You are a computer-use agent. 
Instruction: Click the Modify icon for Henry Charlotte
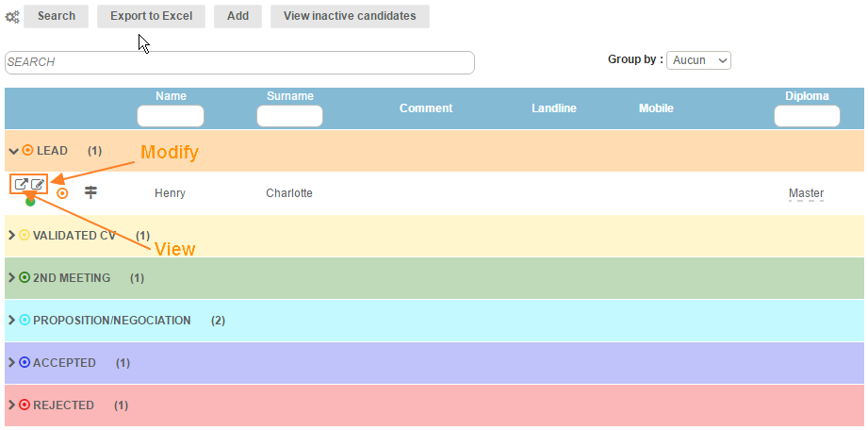tap(38, 184)
